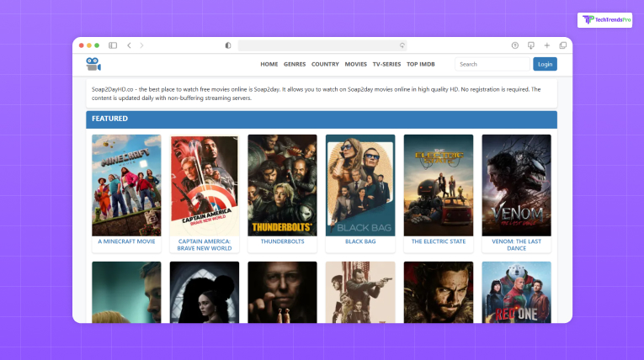Screen dimensions: 644x360
Task: Click the browser address bar
Action: [322, 45]
